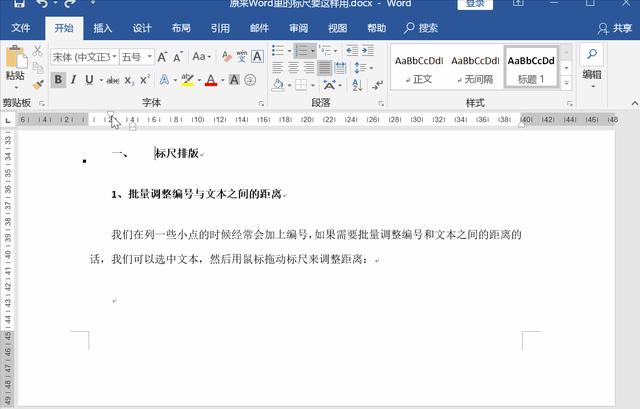Apply distributed alignment icon
The height and width of the screenshot is (409, 640).
[x=340, y=68]
